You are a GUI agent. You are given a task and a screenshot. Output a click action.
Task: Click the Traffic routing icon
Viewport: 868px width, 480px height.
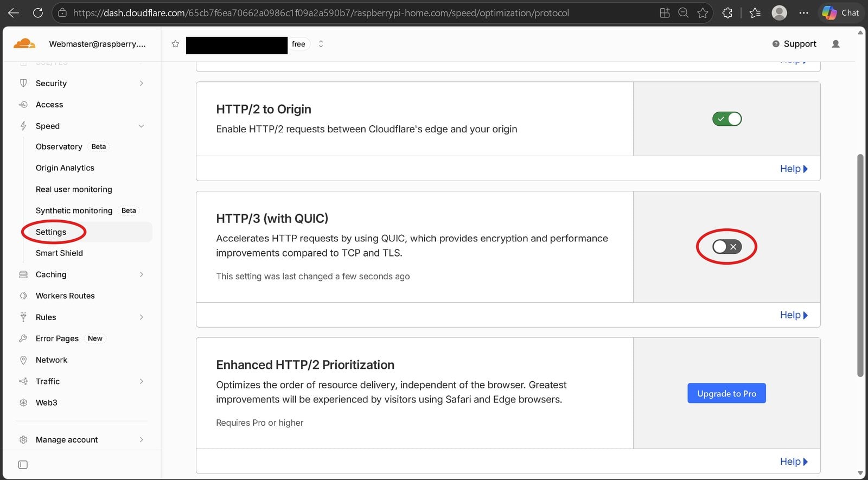tap(23, 381)
